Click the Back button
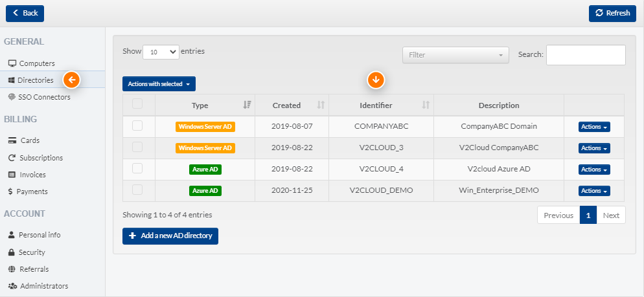The height and width of the screenshot is (297, 644). click(x=25, y=13)
